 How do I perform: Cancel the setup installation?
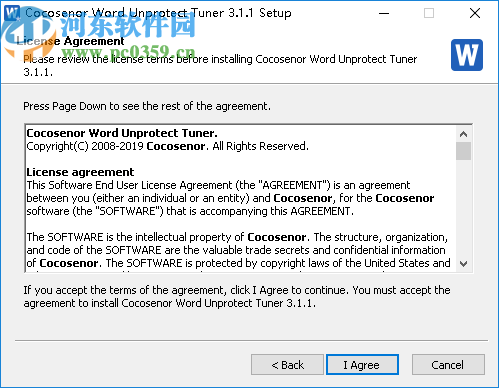point(448,365)
